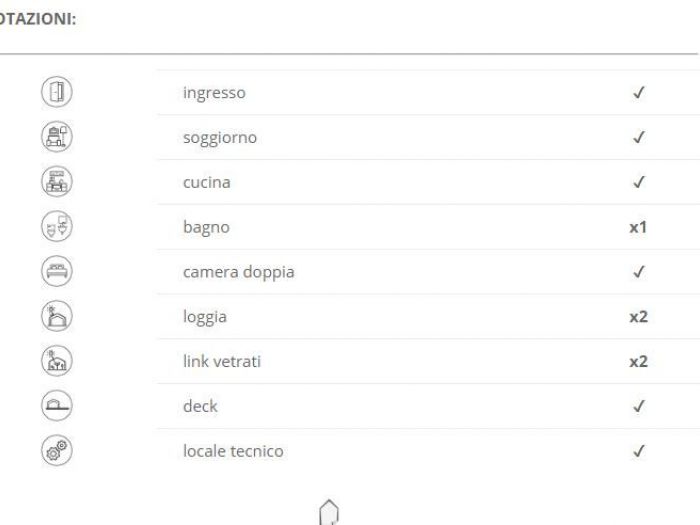Screen dimensions: 700x525
Task: Select the cucina label
Action: click(x=206, y=182)
